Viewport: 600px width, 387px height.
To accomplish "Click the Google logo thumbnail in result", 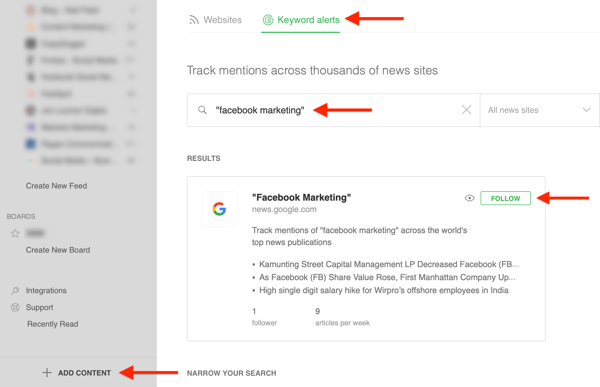I will click(x=220, y=209).
